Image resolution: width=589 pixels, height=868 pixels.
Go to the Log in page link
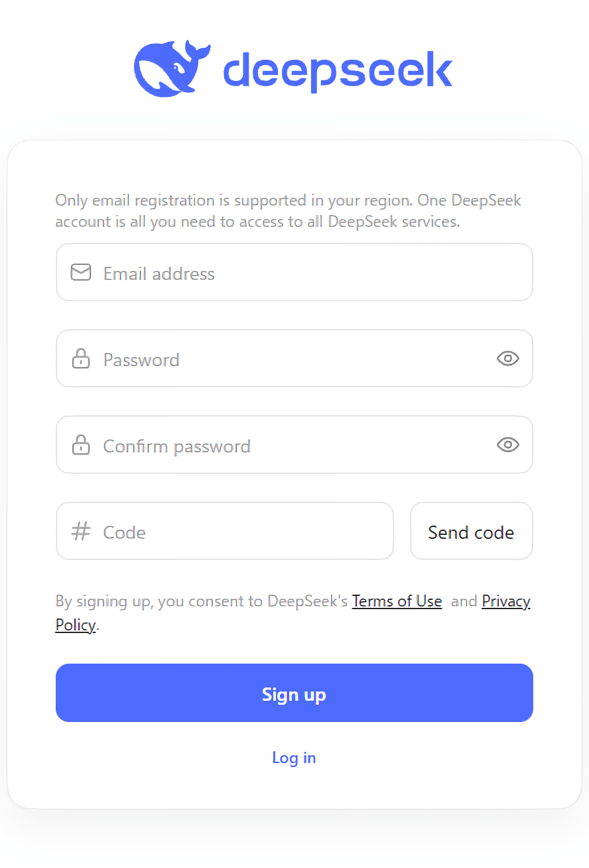[x=294, y=758]
